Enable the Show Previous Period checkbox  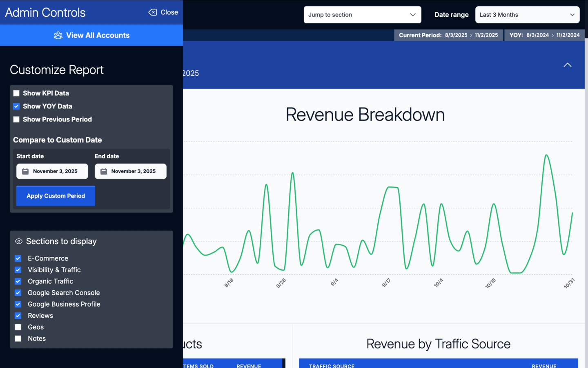point(16,119)
